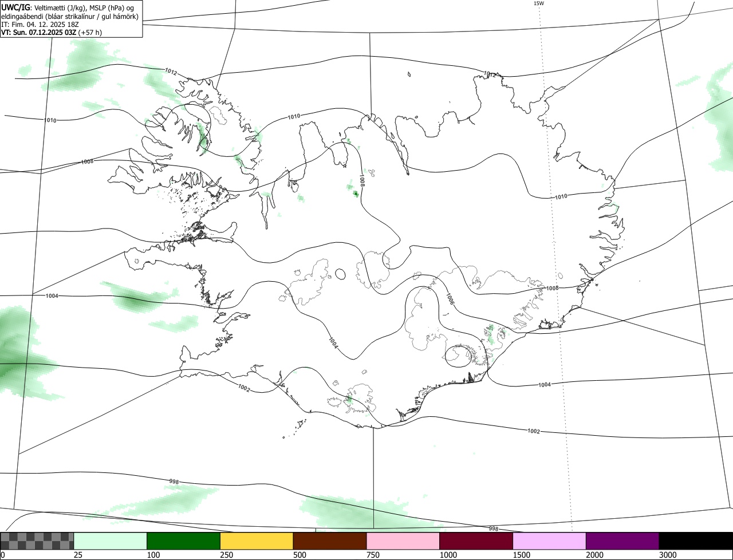Click the legend value "1000"
The height and width of the screenshot is (560, 733).
[448, 555]
